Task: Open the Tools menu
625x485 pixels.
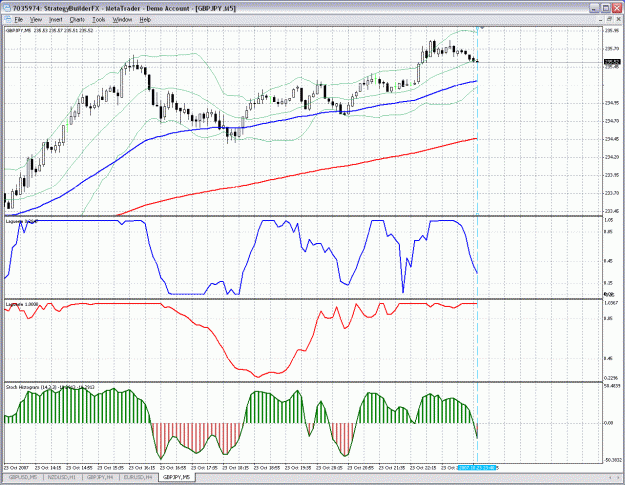Action: 98,20
